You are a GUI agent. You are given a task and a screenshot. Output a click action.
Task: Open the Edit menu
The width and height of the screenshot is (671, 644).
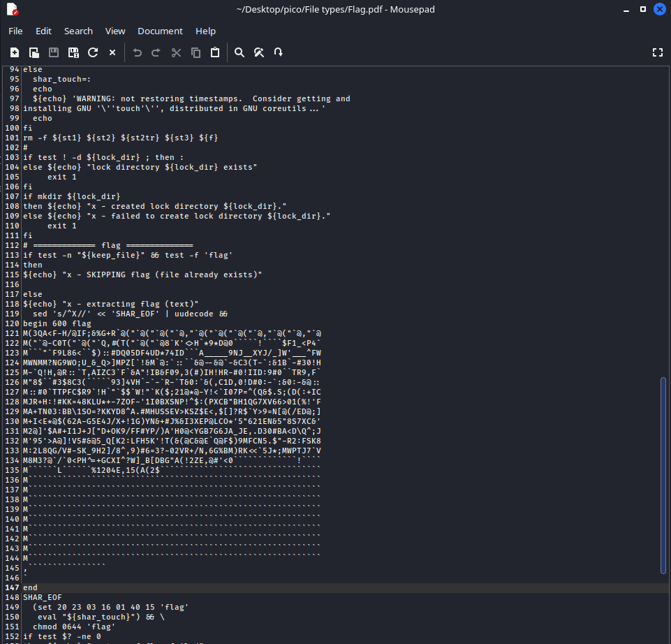[x=43, y=31]
